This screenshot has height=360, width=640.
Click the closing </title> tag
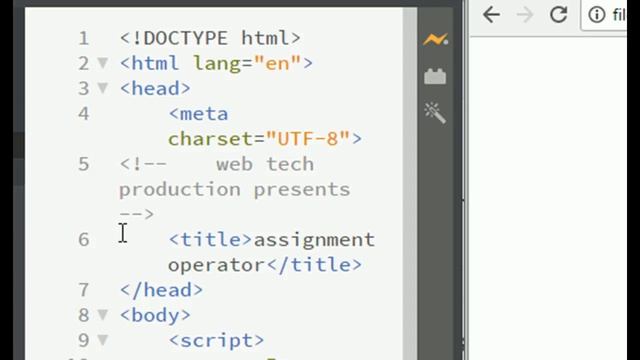click(314, 265)
